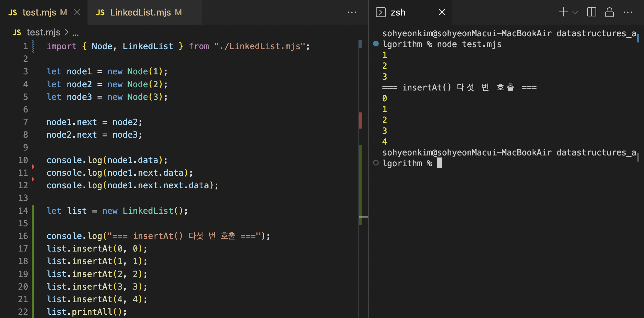
Task: Click 'console.log(node1.next.data);' line
Action: tap(120, 173)
